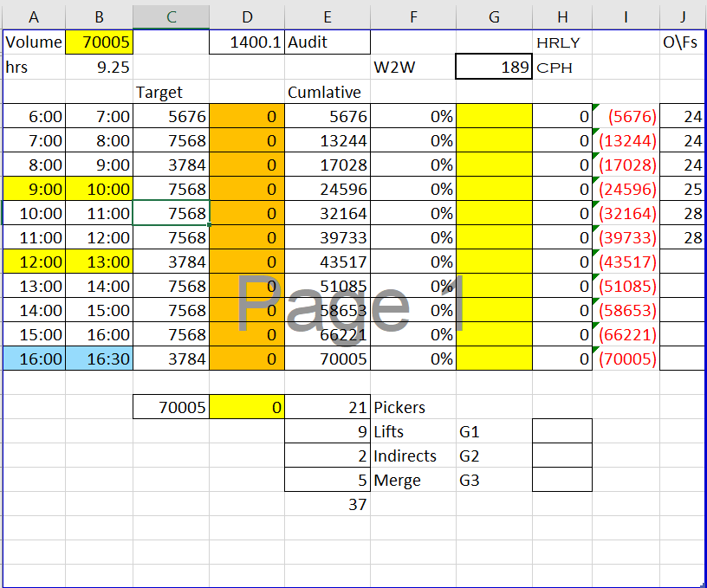
Task: Click yellow G cell in 16:00 row
Action: click(x=494, y=359)
